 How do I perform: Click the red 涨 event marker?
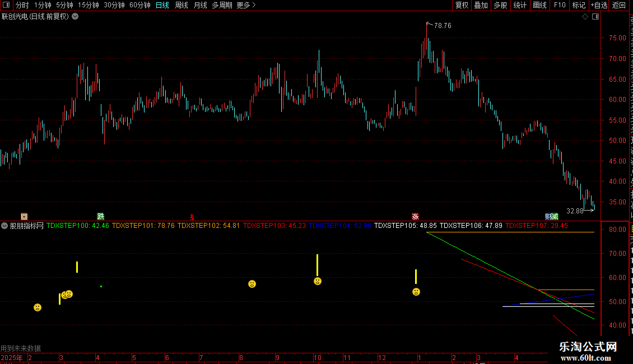(x=415, y=217)
